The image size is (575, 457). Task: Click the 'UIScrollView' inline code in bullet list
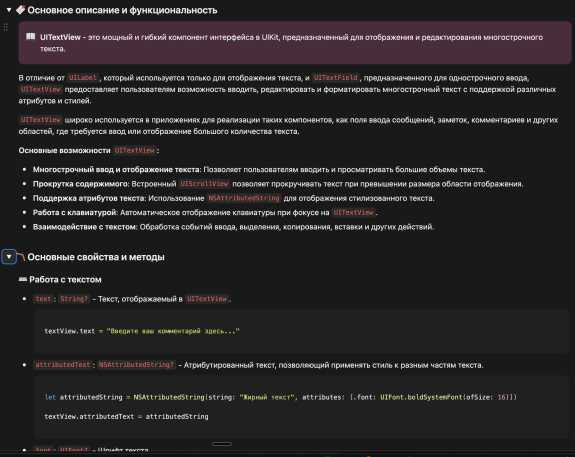pos(204,184)
